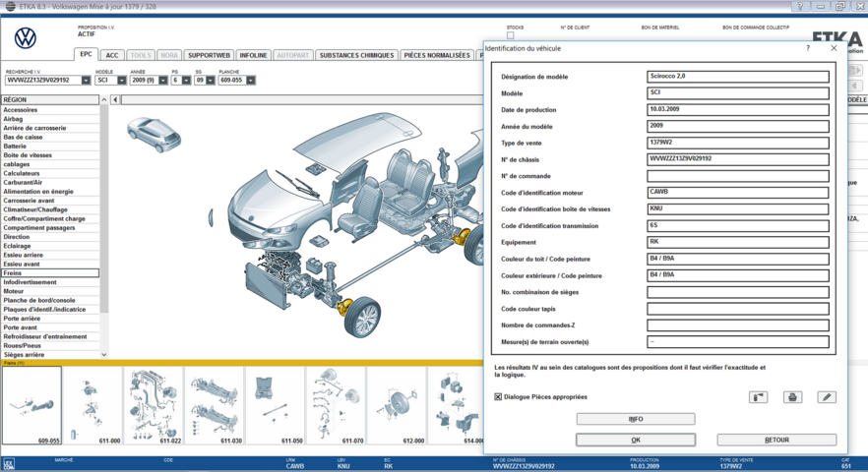Open the Année 2009 dropdown
Screen dimensions: 868x472
(162, 81)
